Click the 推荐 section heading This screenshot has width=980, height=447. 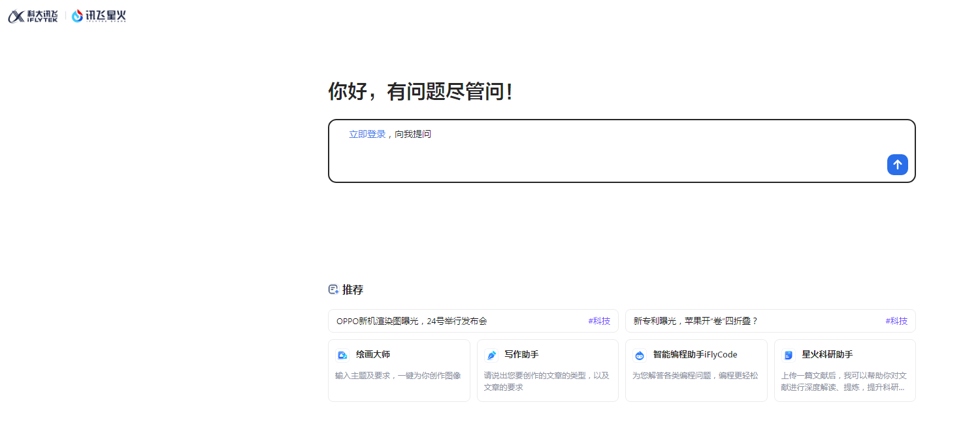354,290
